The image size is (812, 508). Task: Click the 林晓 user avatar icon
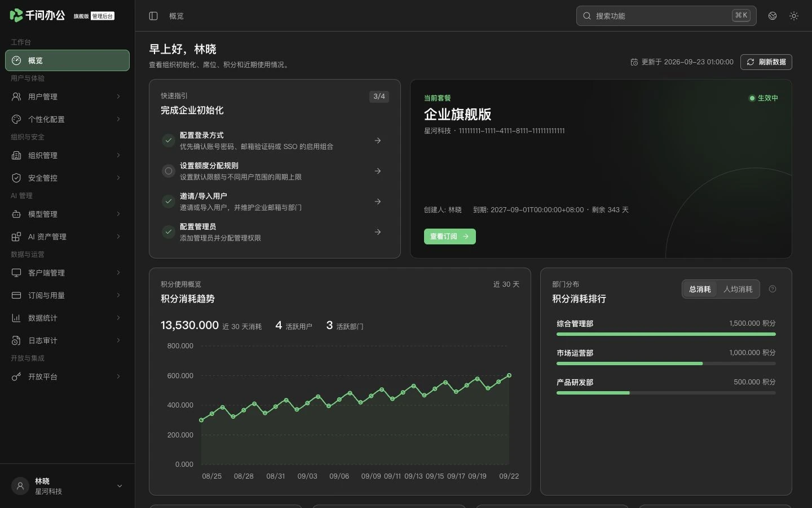[20, 486]
